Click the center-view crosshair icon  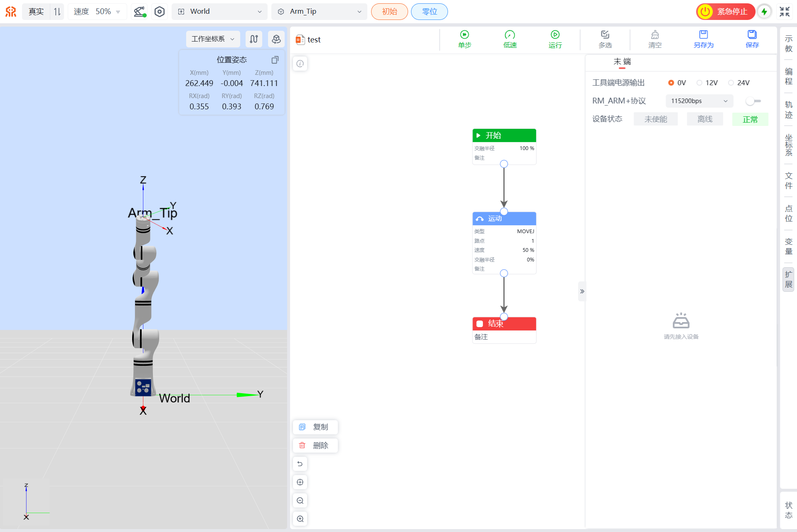(300, 482)
